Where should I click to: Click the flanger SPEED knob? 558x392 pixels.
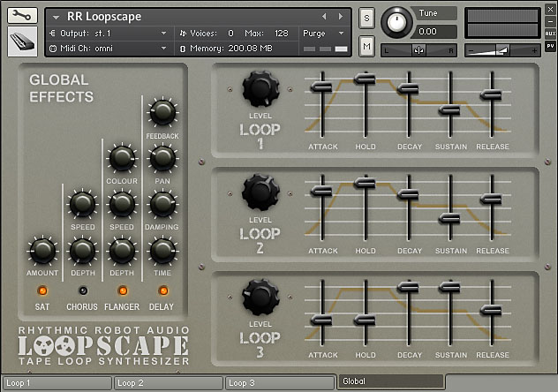click(x=122, y=203)
